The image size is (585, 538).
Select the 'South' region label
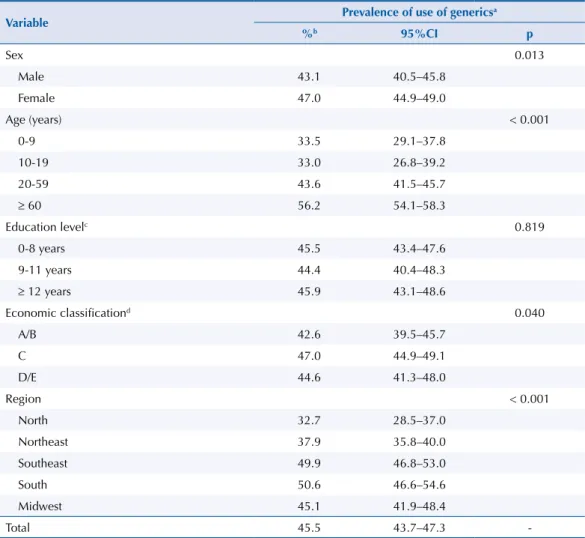pos(32,485)
